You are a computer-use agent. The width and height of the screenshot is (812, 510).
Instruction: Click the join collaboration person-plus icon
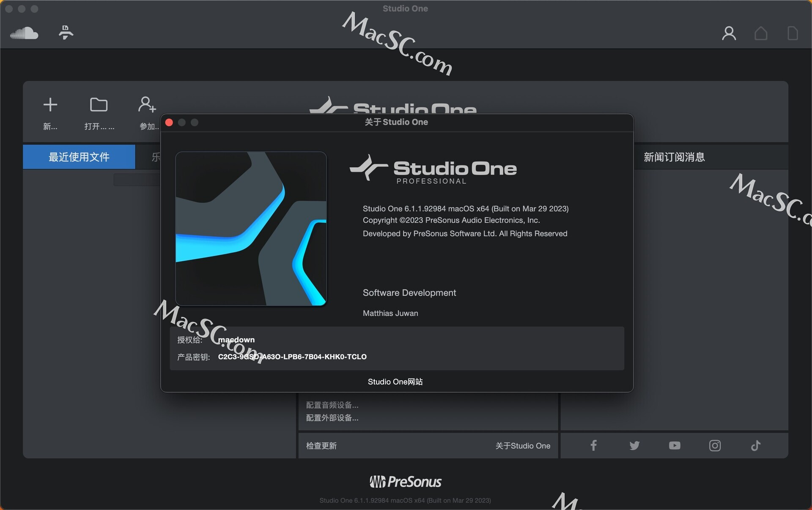(147, 104)
